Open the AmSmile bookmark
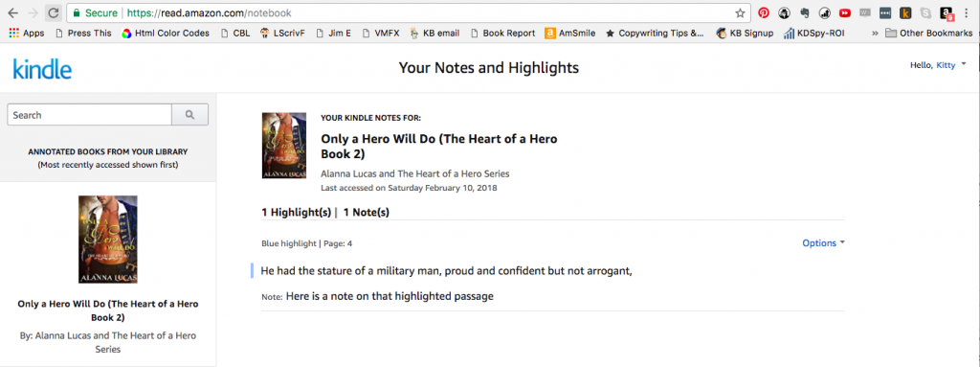This screenshot has width=980, height=367. click(x=569, y=34)
